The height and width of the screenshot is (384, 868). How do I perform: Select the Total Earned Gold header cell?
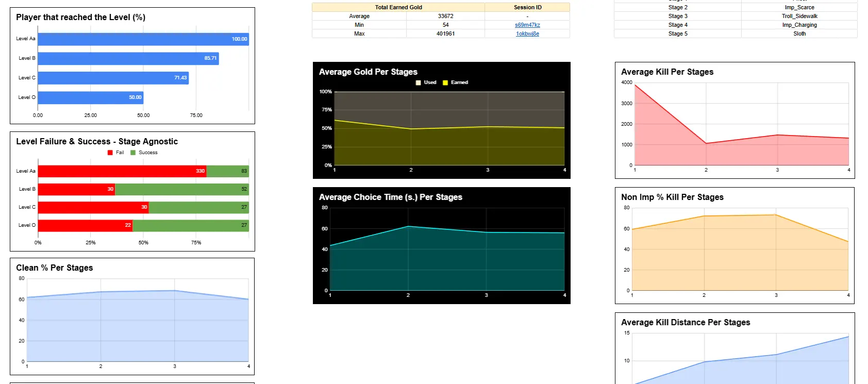(x=398, y=7)
